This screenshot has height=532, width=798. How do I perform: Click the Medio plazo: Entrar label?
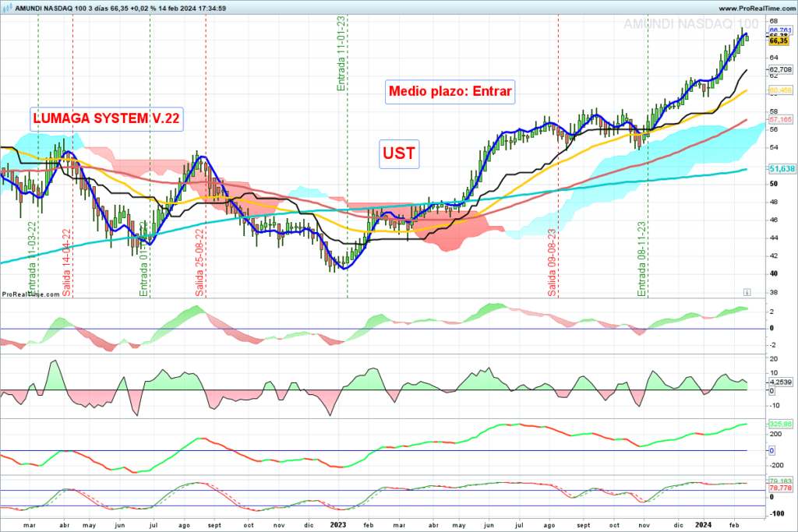tap(450, 92)
